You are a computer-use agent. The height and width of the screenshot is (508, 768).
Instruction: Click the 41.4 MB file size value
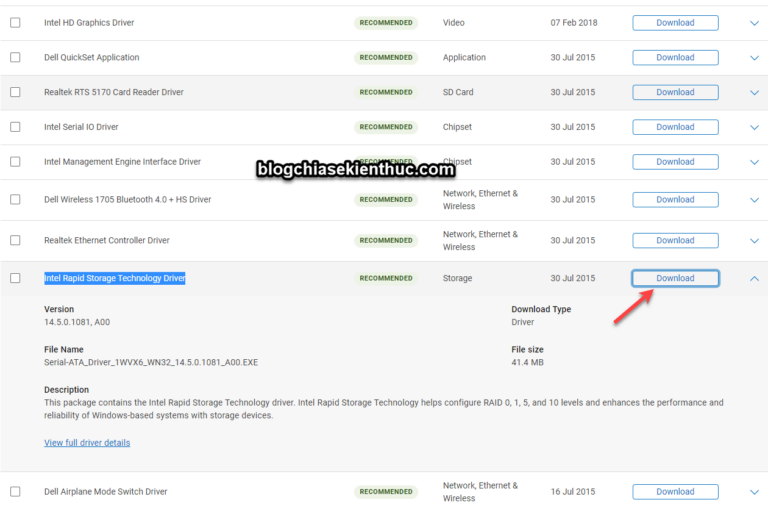pyautogui.click(x=528, y=363)
